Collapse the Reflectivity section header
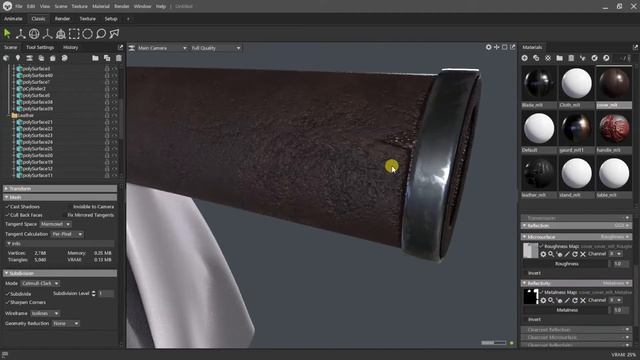The width and height of the screenshot is (640, 360). 576,283
